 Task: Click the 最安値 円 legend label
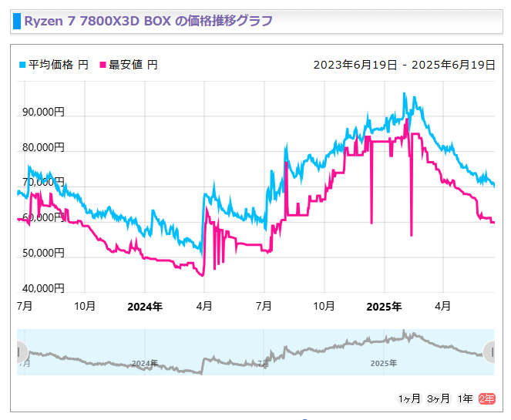pos(133,65)
